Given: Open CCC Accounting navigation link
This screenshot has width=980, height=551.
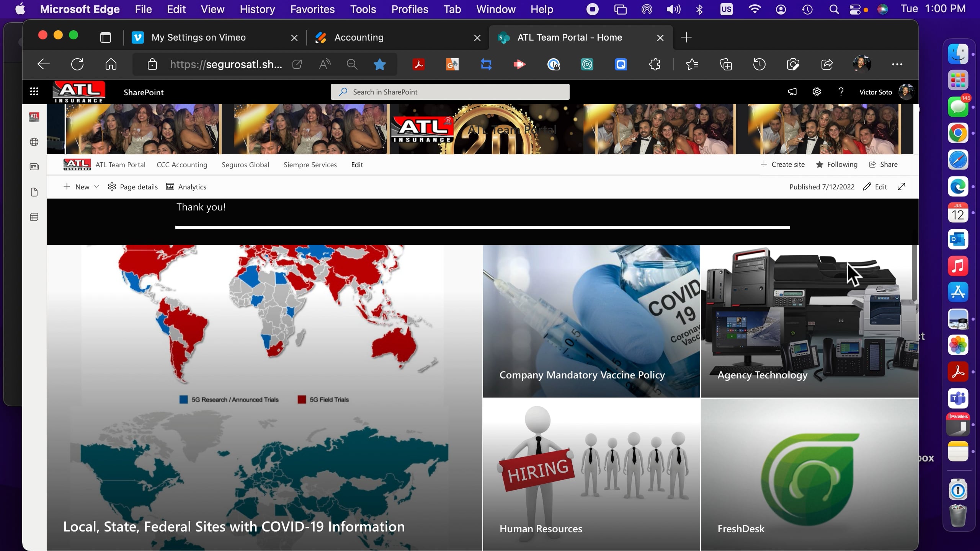Looking at the screenshot, I should pyautogui.click(x=182, y=165).
